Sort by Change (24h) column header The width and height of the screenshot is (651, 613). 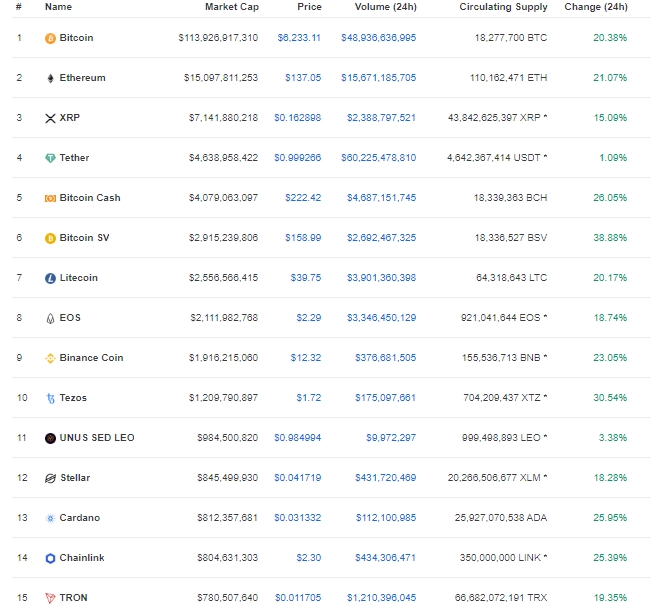596,7
